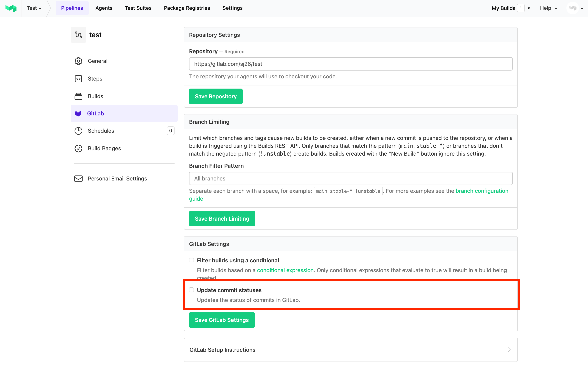Open the branch configuration guide link
This screenshot has height=377, width=588.
click(482, 191)
